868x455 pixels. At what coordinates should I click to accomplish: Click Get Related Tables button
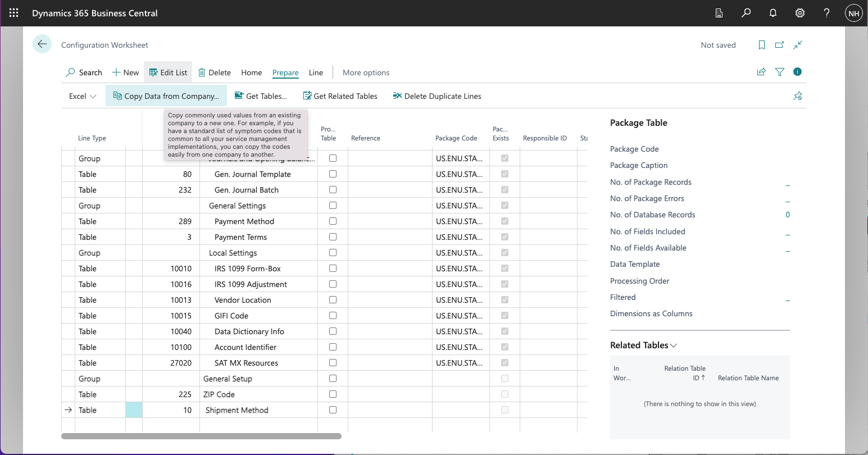pos(340,96)
